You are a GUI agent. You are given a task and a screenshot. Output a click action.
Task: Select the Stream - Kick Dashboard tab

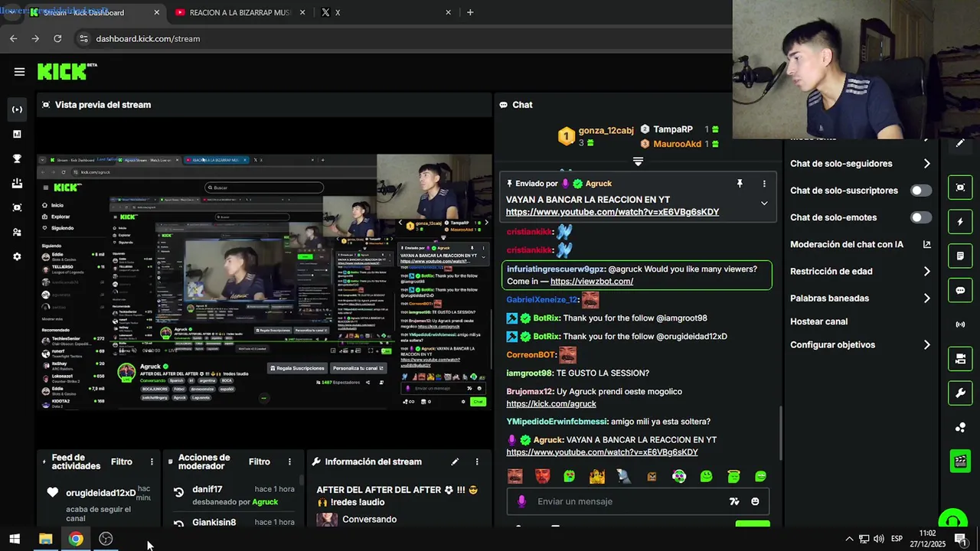pos(94,12)
